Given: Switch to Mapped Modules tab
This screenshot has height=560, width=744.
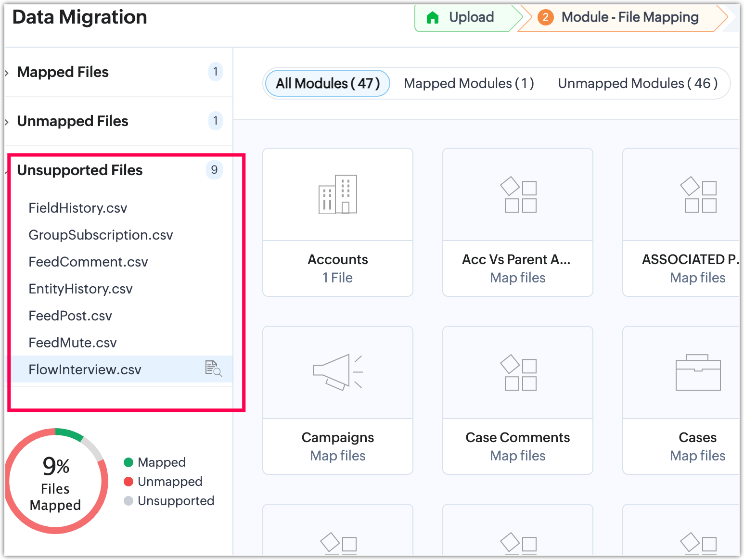Looking at the screenshot, I should click(x=469, y=84).
